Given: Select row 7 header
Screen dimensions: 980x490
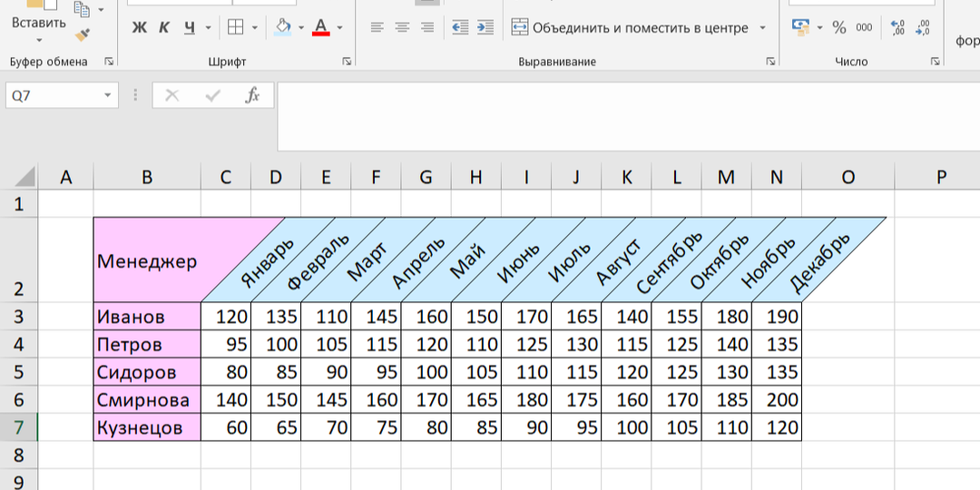Looking at the screenshot, I should pos(19,427).
